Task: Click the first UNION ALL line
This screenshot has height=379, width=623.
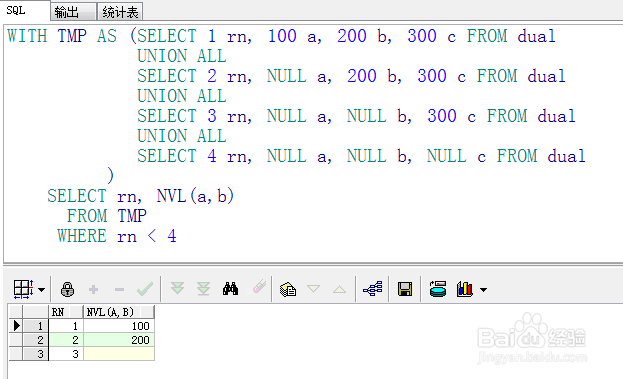Action: point(182,56)
